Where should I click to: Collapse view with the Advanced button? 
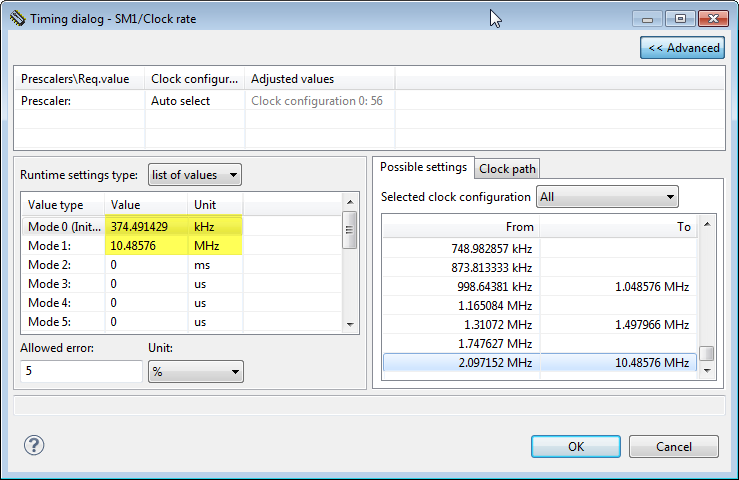(682, 48)
